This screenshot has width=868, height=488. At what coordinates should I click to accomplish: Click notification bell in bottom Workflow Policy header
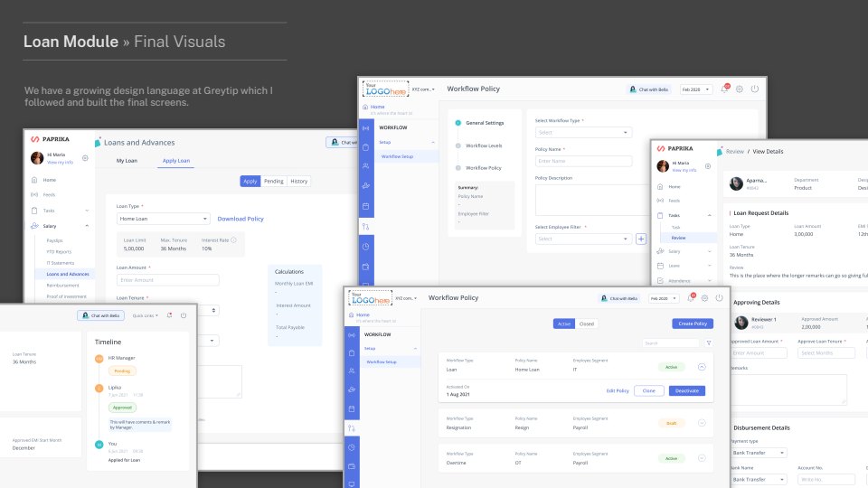tap(689, 297)
